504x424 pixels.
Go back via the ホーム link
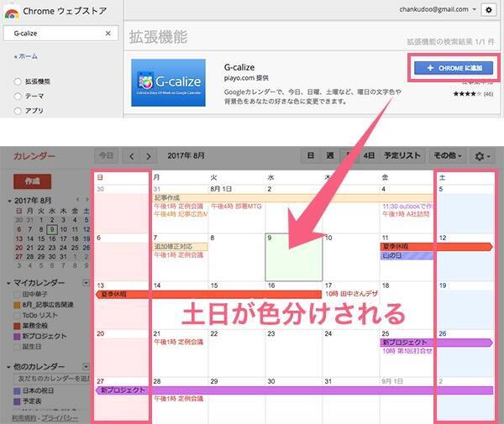[26, 56]
